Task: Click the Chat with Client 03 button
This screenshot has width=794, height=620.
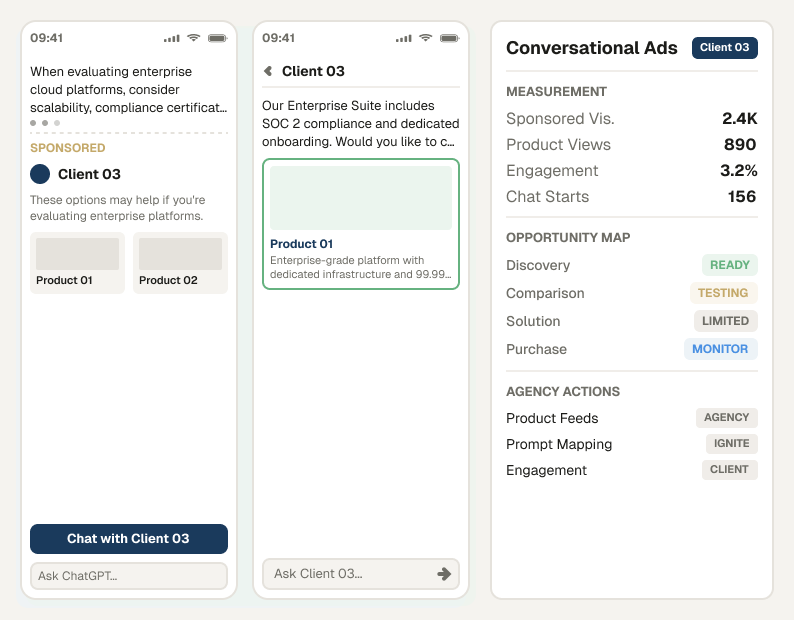Action: coord(129,538)
